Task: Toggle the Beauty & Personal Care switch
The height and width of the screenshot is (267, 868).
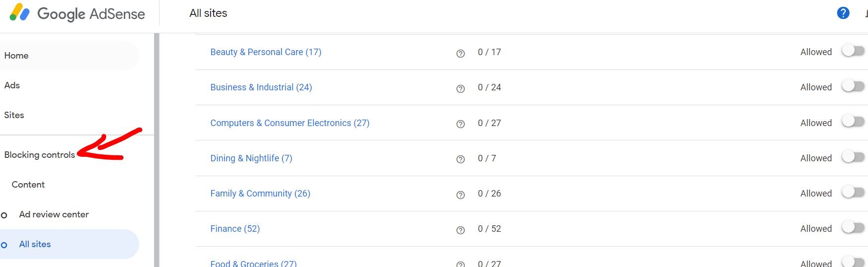Action: tap(853, 51)
